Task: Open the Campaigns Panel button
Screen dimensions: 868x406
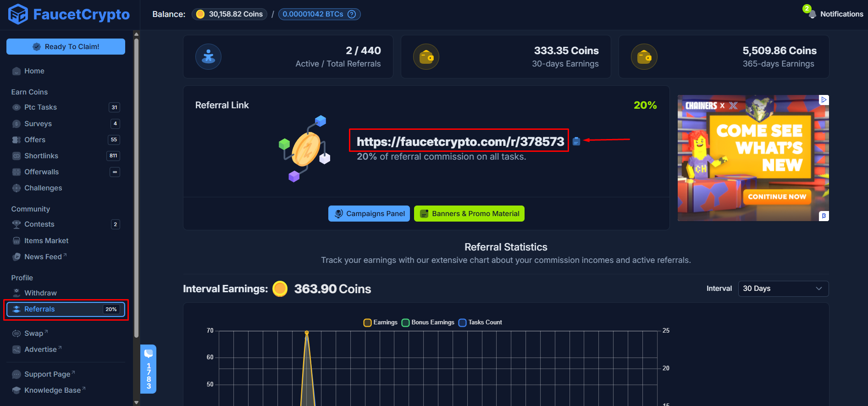Action: (369, 214)
